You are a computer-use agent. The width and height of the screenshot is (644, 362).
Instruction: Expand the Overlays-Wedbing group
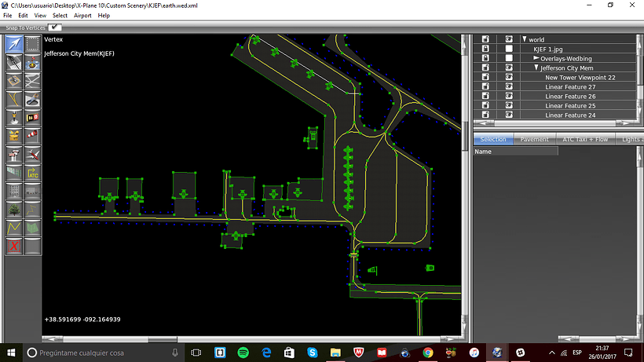[536, 58]
